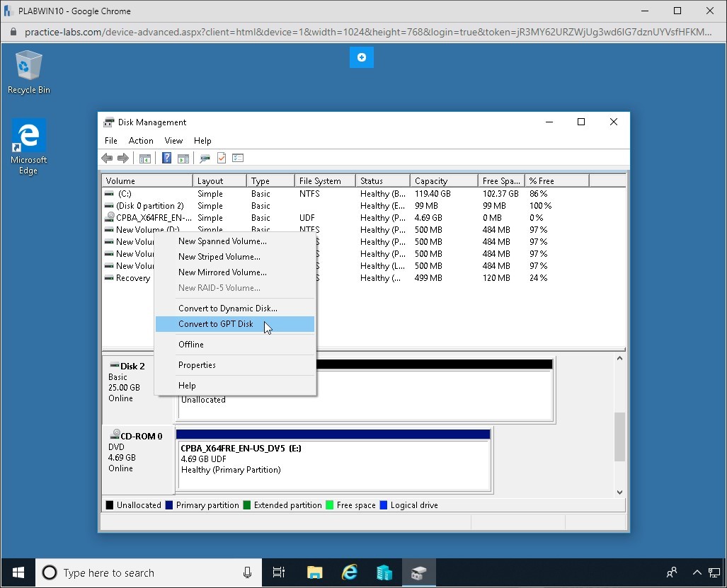
Task: Open the Action menu
Action: (x=141, y=141)
